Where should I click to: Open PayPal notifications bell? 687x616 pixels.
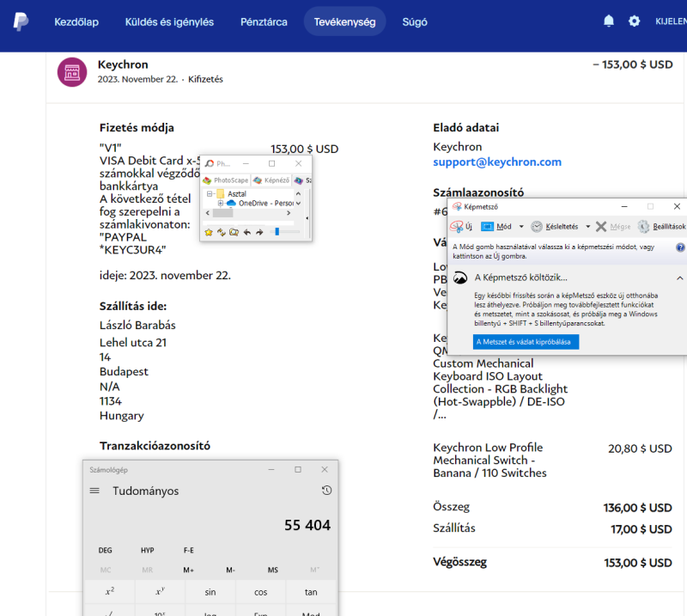point(609,21)
